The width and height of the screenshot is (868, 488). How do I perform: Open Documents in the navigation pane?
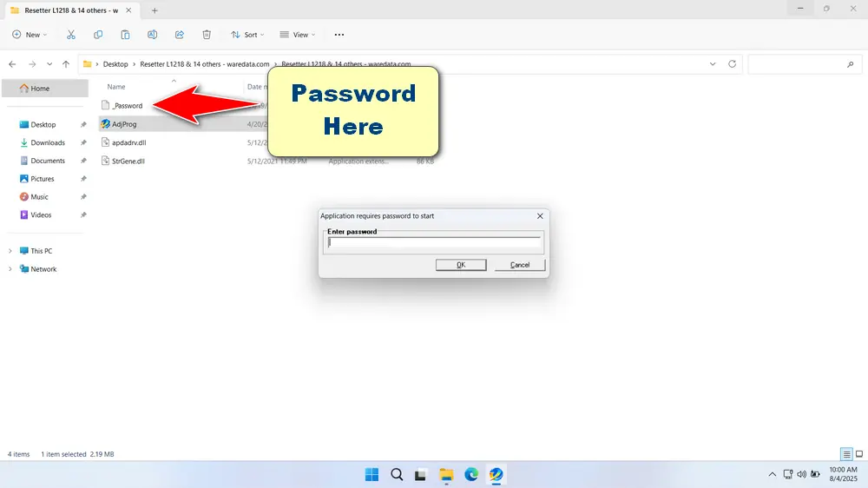click(47, 161)
